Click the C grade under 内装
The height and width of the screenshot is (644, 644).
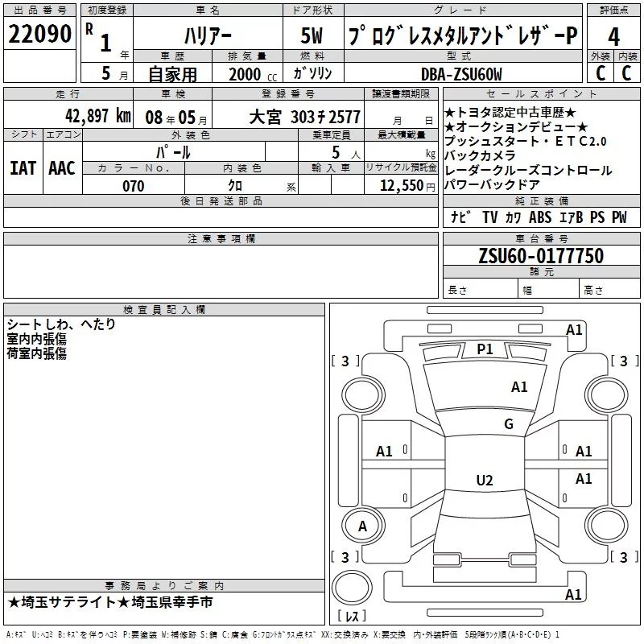(626, 73)
